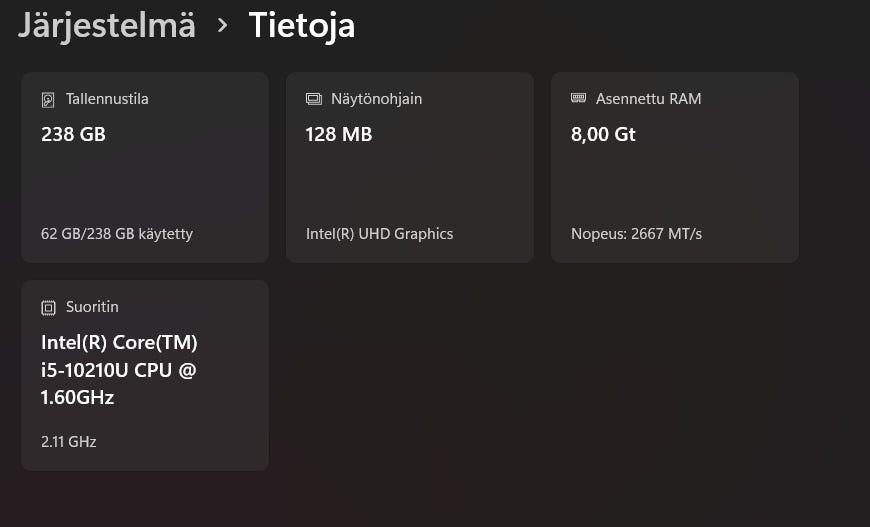Go back to Järjestelmä breadcrumb

pyautogui.click(x=107, y=25)
